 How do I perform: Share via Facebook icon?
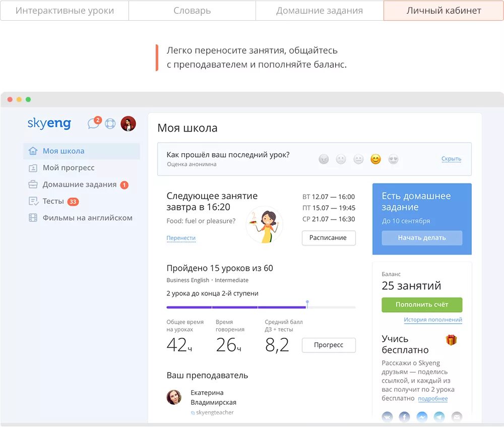[x=404, y=417]
